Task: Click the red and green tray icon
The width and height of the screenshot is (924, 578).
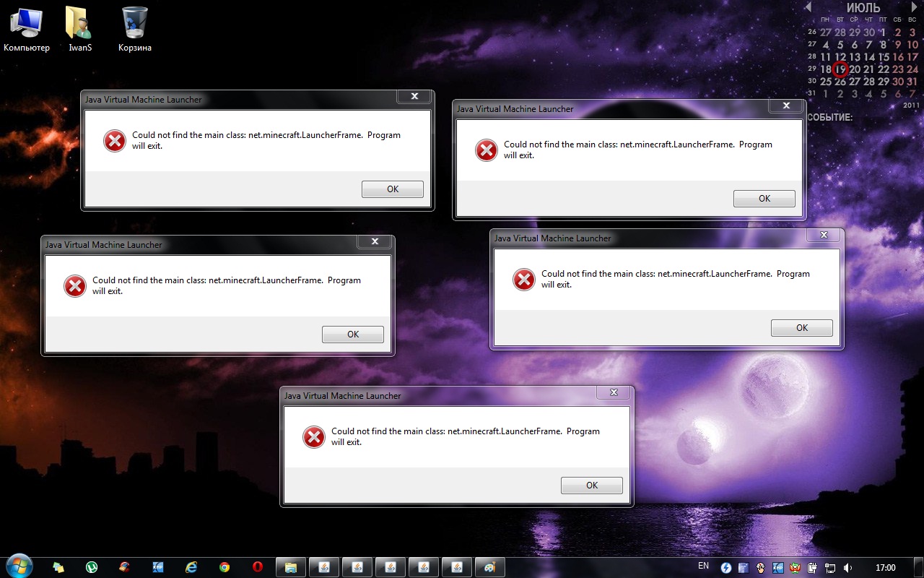Action: [796, 568]
